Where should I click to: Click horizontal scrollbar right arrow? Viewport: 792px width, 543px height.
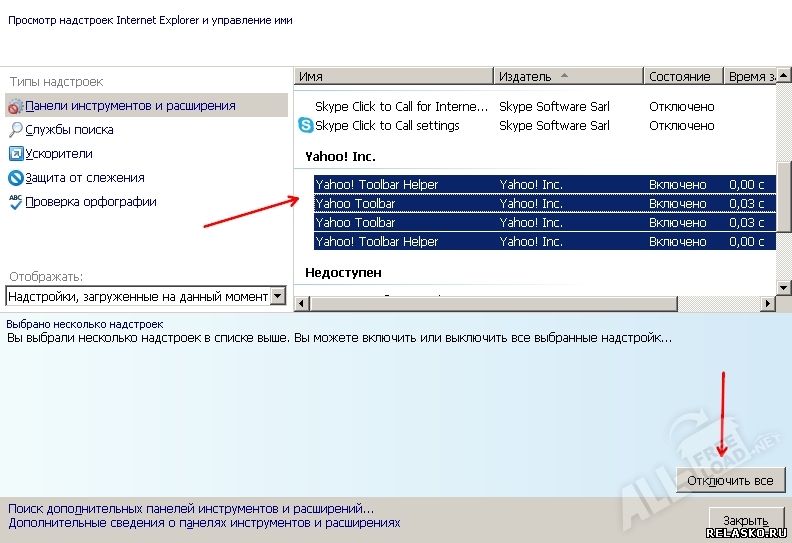click(x=768, y=304)
